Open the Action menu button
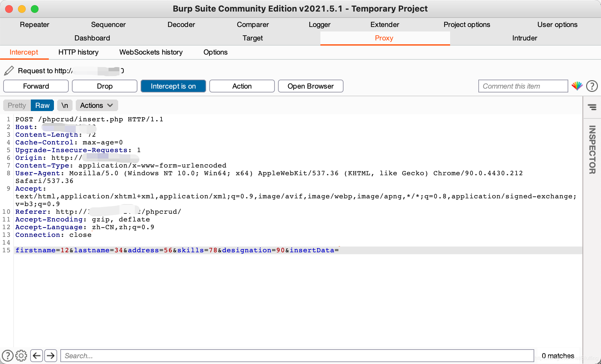The width and height of the screenshot is (601, 364). coord(242,86)
